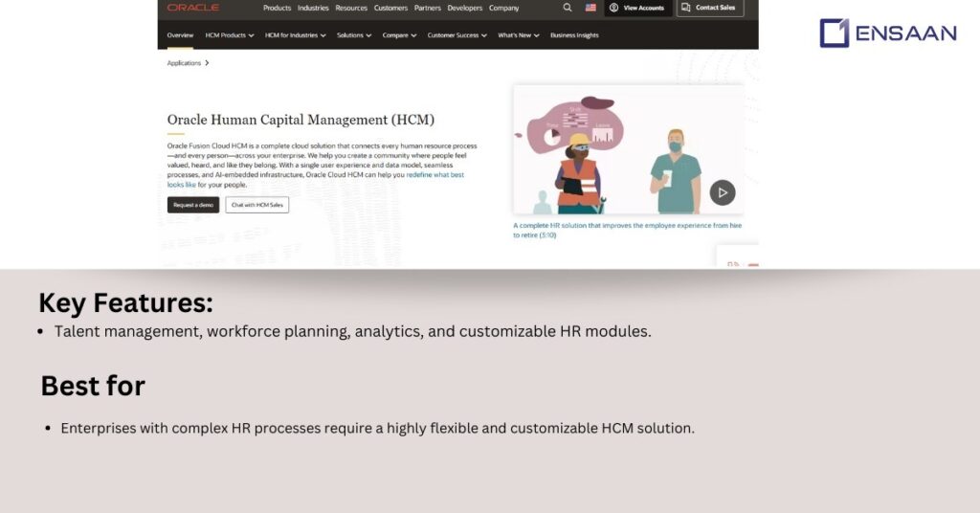
Task: Open the Oracle logo home link
Action: coord(193,8)
